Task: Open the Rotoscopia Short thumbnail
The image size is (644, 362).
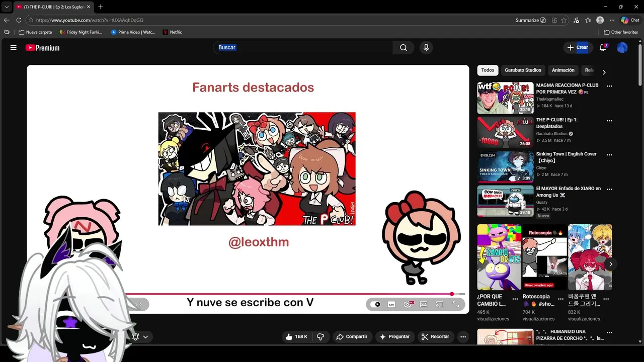Action: (544, 257)
